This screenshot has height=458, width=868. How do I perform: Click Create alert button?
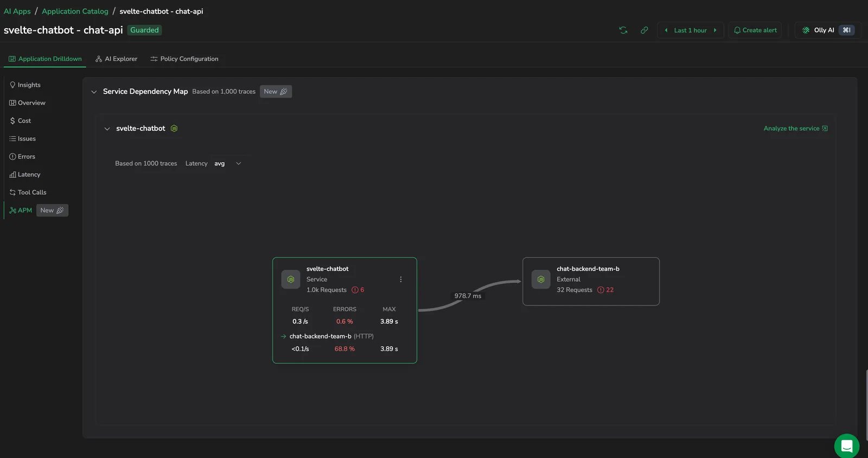tap(755, 30)
